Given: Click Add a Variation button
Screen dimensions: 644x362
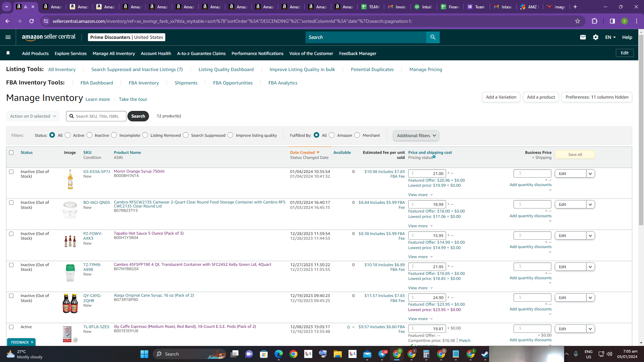Looking at the screenshot, I should (501, 97).
